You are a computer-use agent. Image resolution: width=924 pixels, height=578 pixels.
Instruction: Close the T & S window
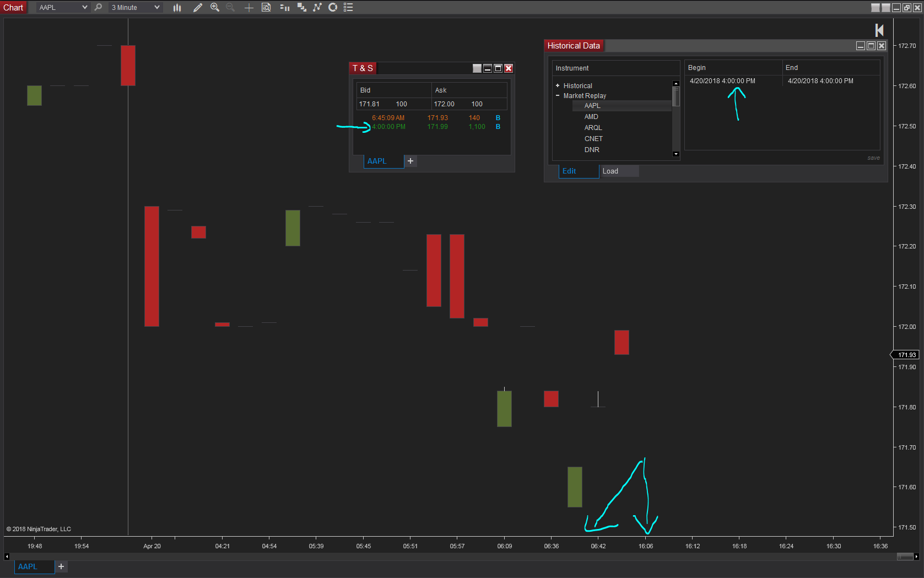509,68
